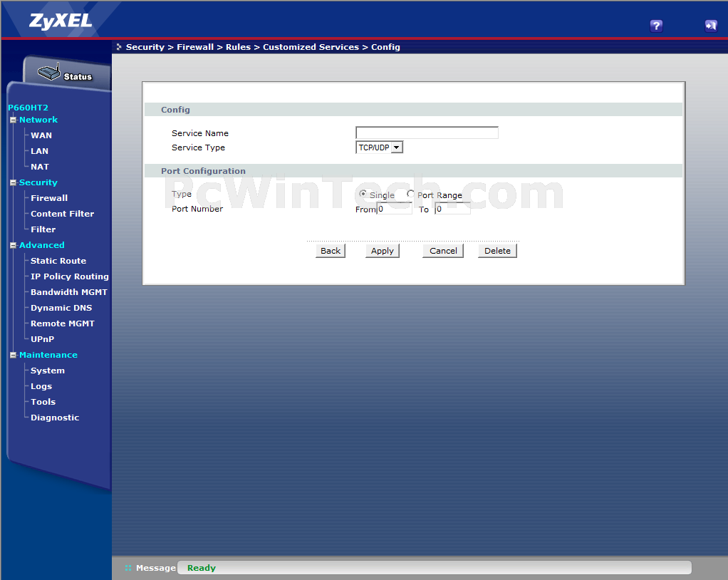The image size is (728, 580).
Task: Select the Single port type radio button
Action: click(x=363, y=194)
